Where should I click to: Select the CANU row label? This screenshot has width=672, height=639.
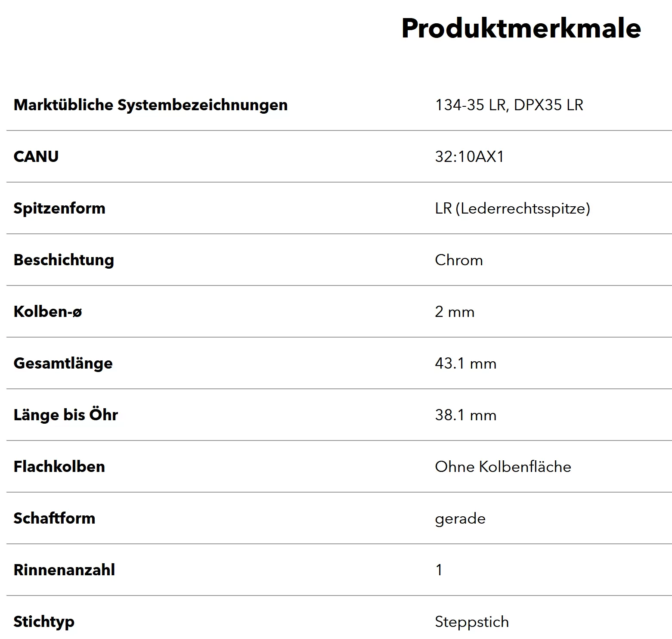pyautogui.click(x=36, y=156)
